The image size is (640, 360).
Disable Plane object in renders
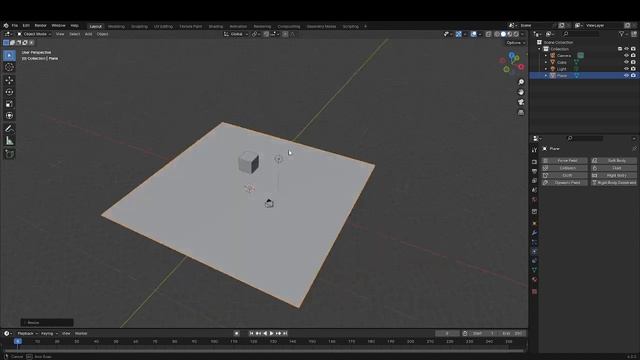633,76
